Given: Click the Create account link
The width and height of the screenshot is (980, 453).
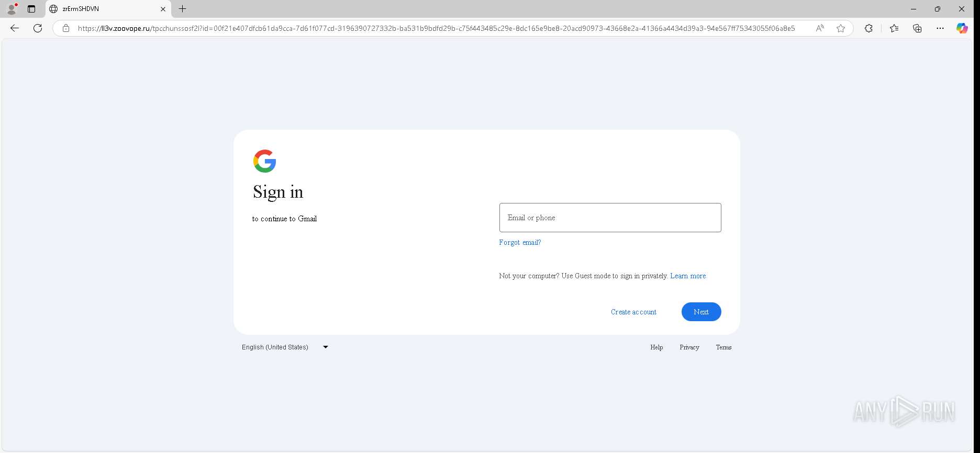Looking at the screenshot, I should pos(633,312).
